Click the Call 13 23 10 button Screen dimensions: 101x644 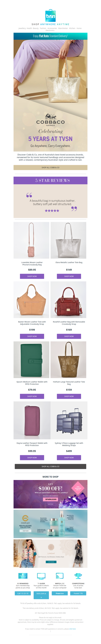[23, 593]
